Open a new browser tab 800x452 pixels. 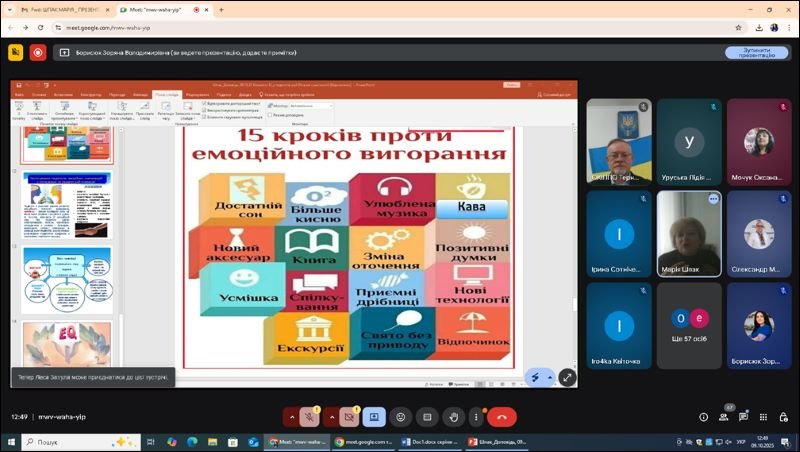coord(221,9)
